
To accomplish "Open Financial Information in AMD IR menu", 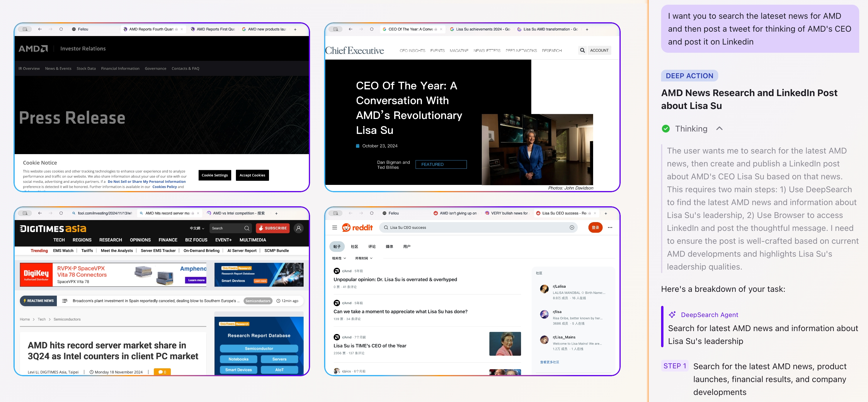I will coord(120,68).
